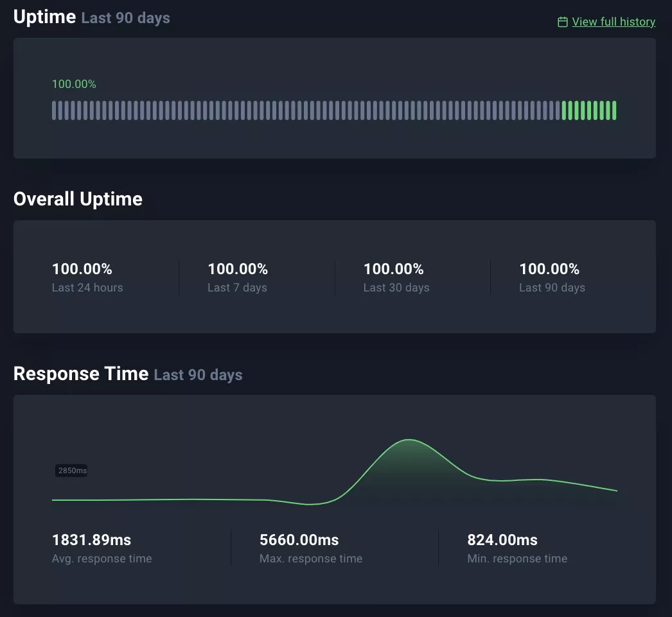
Task: Select the Last 30 days uptime value
Action: click(x=394, y=269)
